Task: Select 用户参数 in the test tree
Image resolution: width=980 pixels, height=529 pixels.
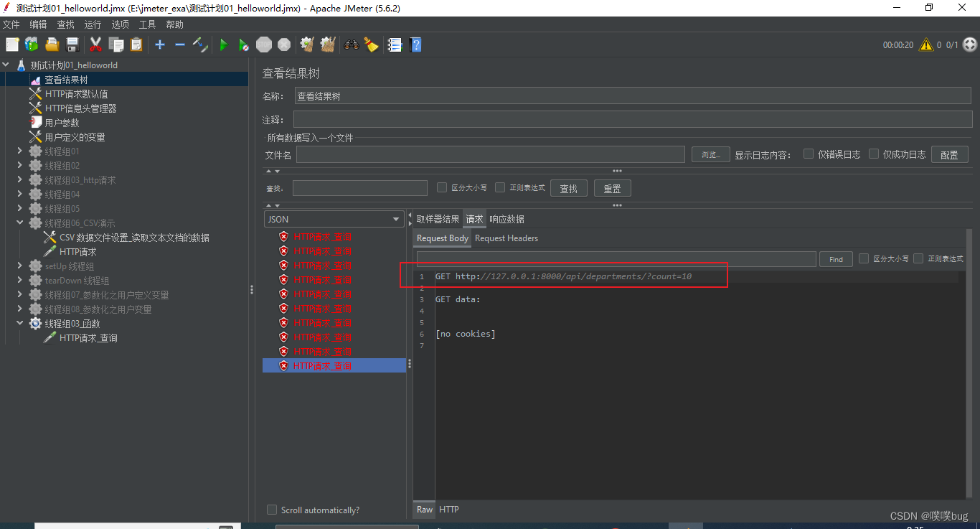Action: point(62,123)
